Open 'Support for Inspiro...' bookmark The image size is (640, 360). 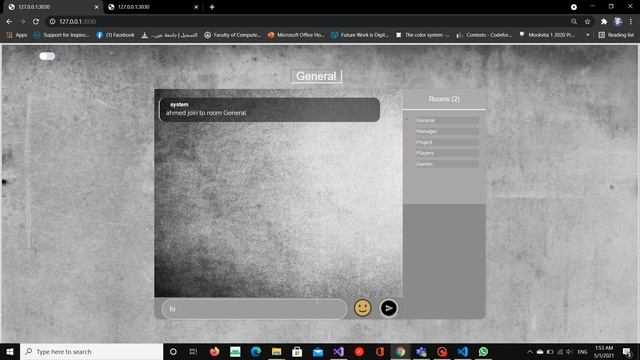(62, 35)
